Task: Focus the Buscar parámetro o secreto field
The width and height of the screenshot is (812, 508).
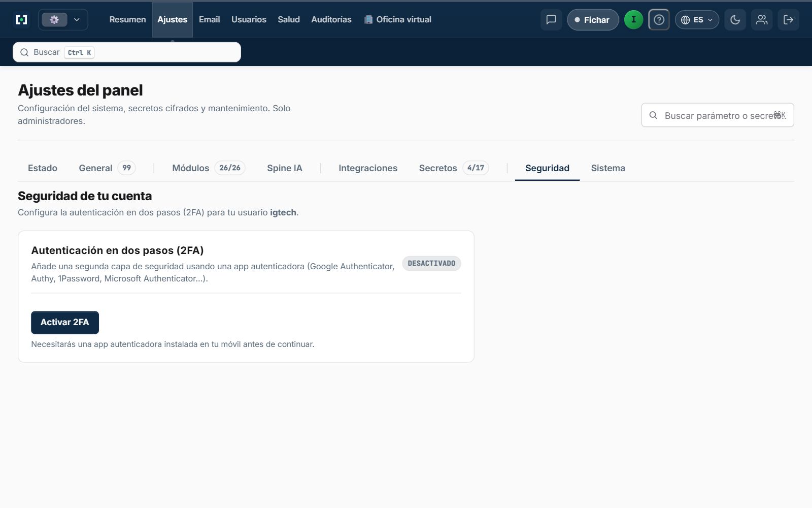Action: pos(718,115)
